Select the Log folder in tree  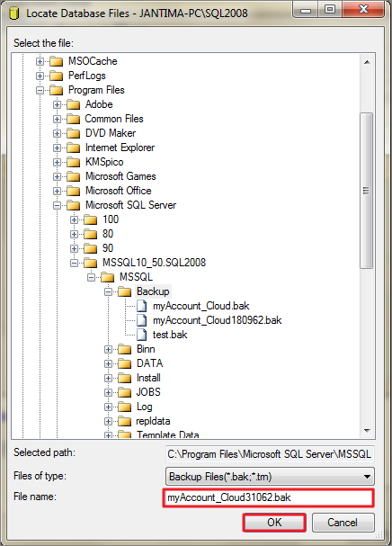[144, 407]
